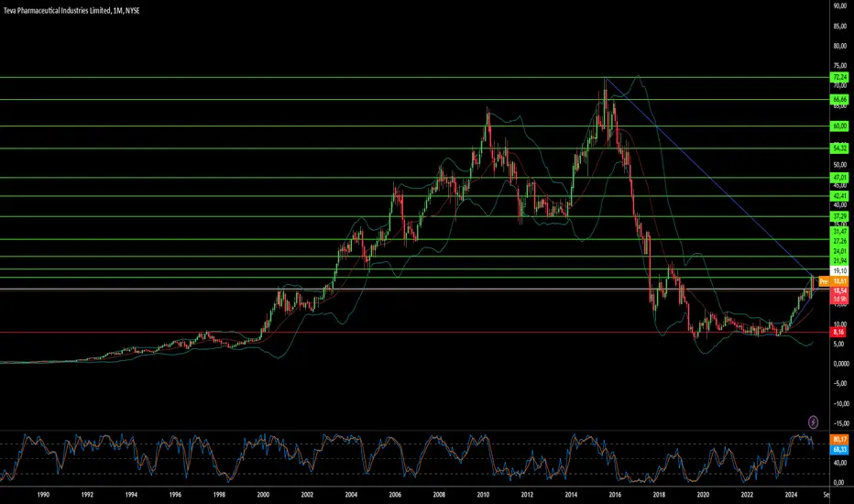Click the 37,29 price level label

(838, 216)
